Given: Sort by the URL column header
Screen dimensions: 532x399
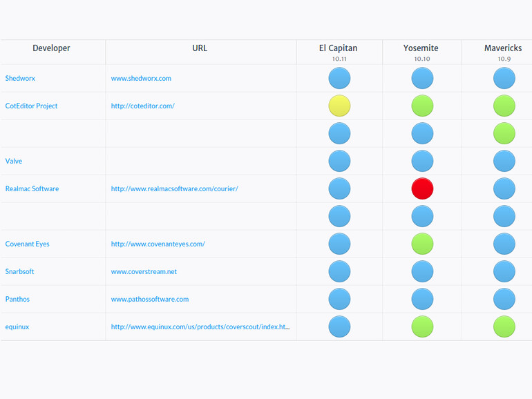Looking at the screenshot, I should tap(200, 48).
